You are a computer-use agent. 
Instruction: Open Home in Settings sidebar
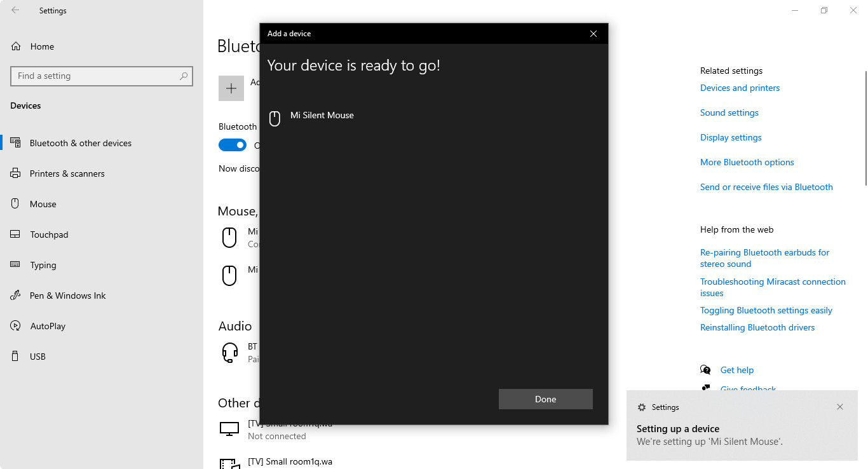(x=42, y=46)
